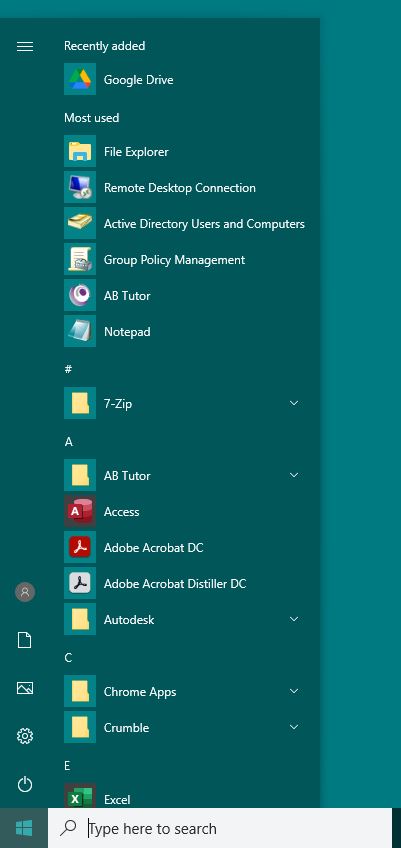Toggle the hamburger menu to expand the Start sidebar
Image resolution: width=401 pixels, height=848 pixels.
tap(25, 47)
